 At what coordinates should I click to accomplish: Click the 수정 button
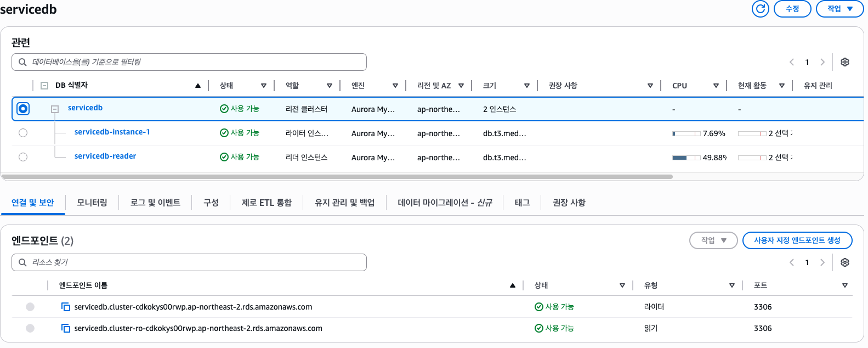(792, 9)
